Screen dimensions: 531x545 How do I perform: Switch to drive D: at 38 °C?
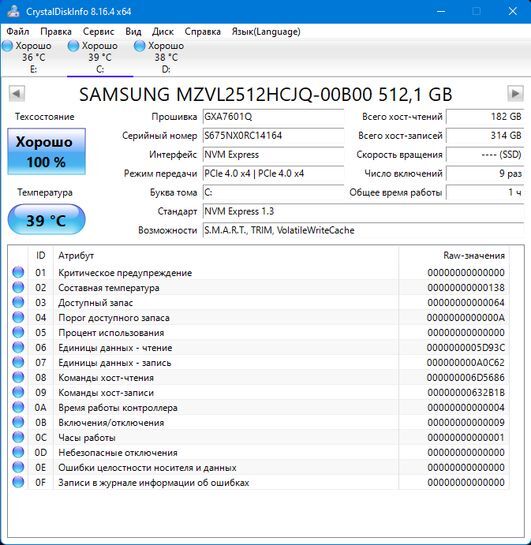pos(166,57)
